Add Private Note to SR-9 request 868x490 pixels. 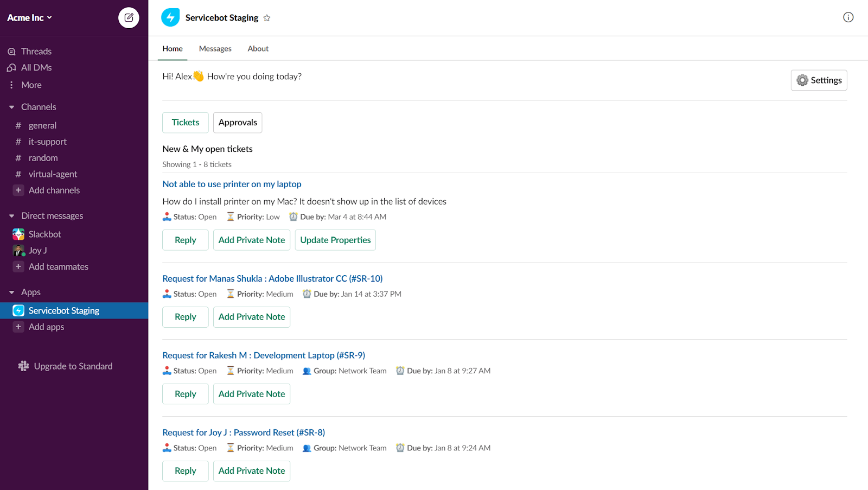tap(252, 394)
